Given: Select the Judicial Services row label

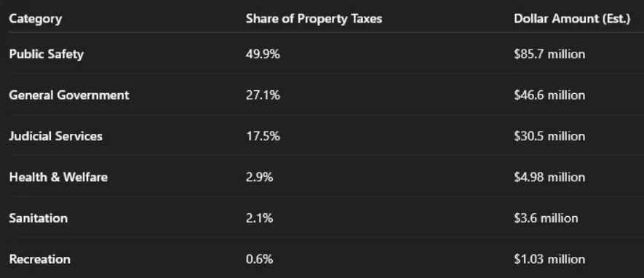Looking at the screenshot, I should (55, 136).
